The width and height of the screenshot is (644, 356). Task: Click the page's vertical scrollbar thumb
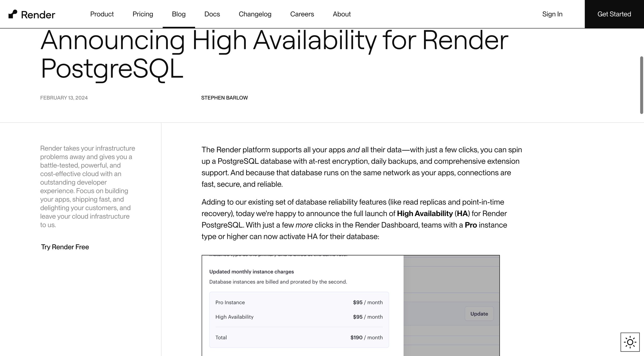pos(642,85)
